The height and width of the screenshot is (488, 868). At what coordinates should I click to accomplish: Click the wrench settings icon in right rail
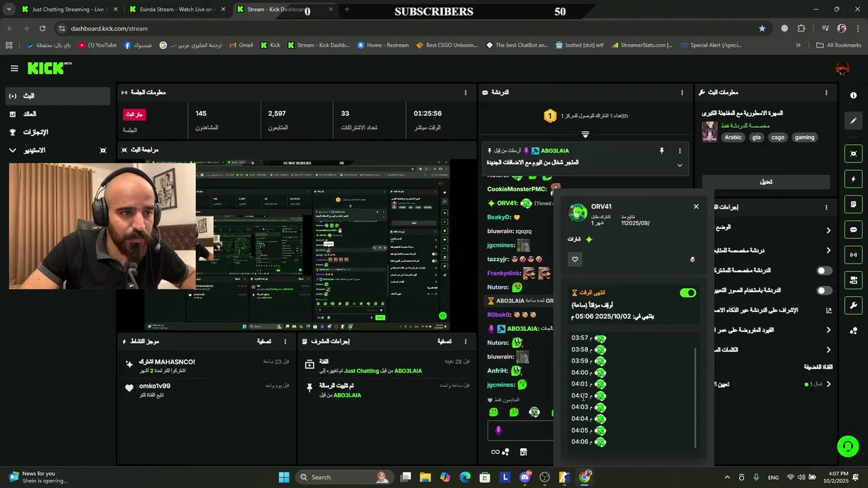coord(854,306)
